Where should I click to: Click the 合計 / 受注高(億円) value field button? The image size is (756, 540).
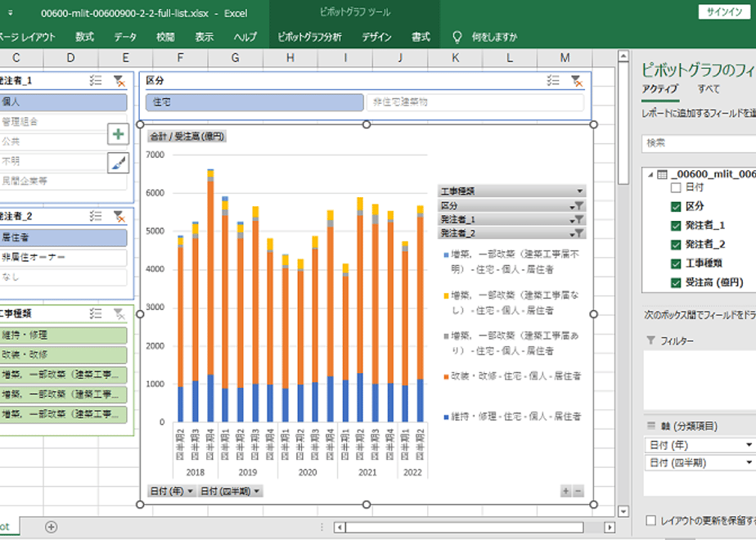pyautogui.click(x=187, y=137)
